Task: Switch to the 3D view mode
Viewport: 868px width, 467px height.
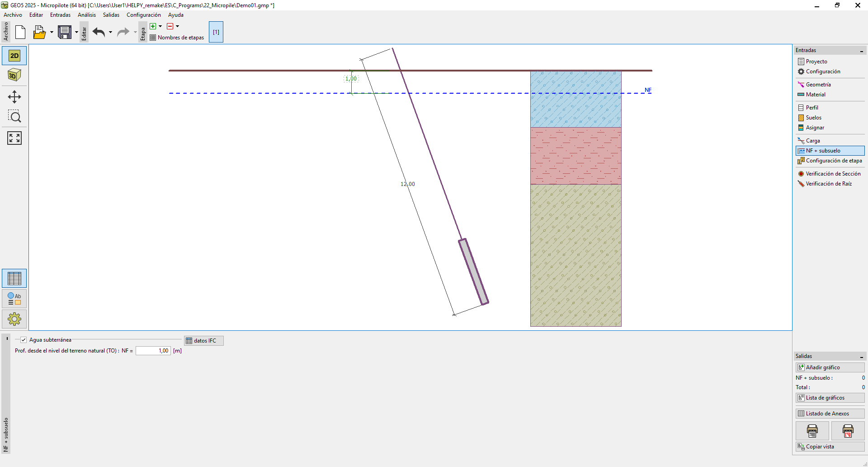Action: (14, 75)
